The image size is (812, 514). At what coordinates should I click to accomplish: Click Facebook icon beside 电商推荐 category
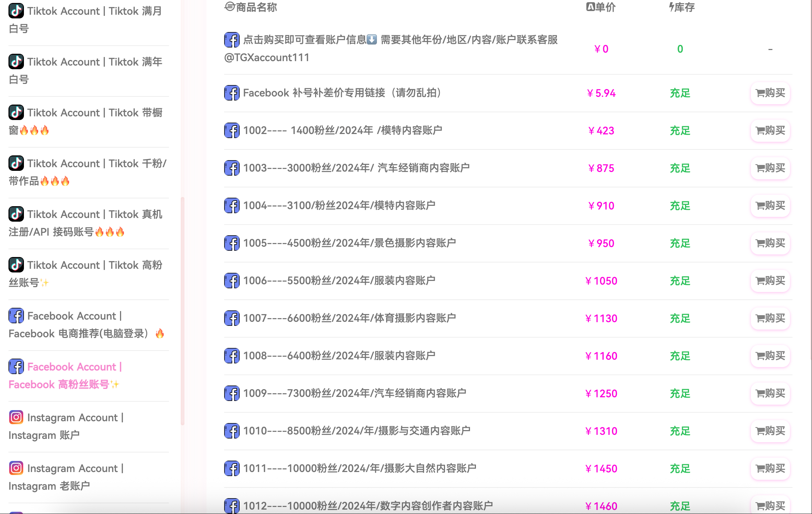16,316
